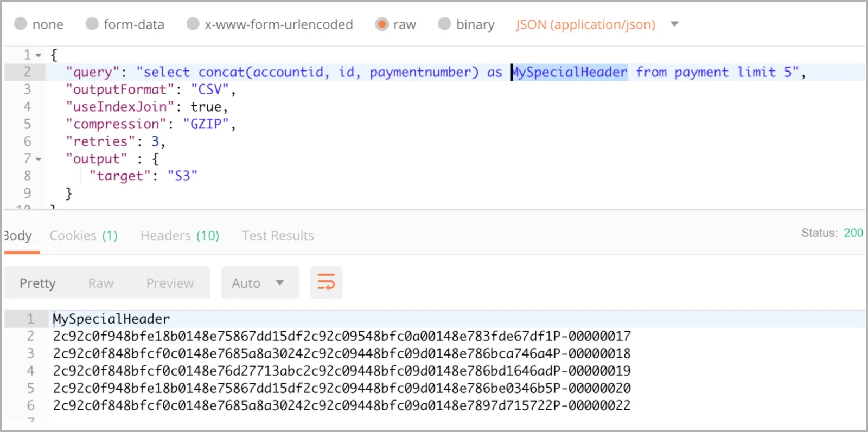Screen dimensions: 868x432
Task: Select the Pretty view button
Action: coord(37,283)
